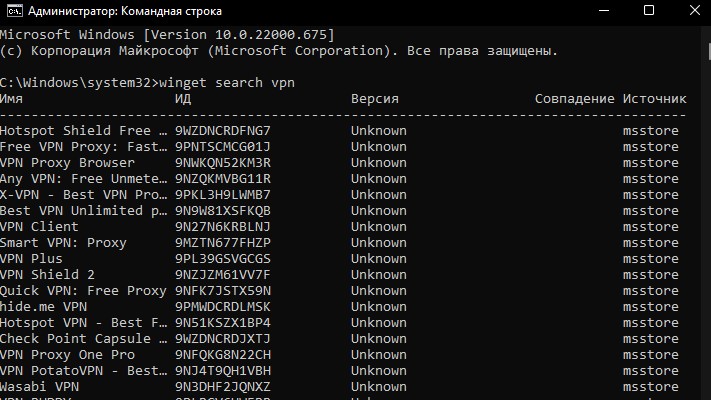Click the ID 9PNTSCMCG01J text

223,146
